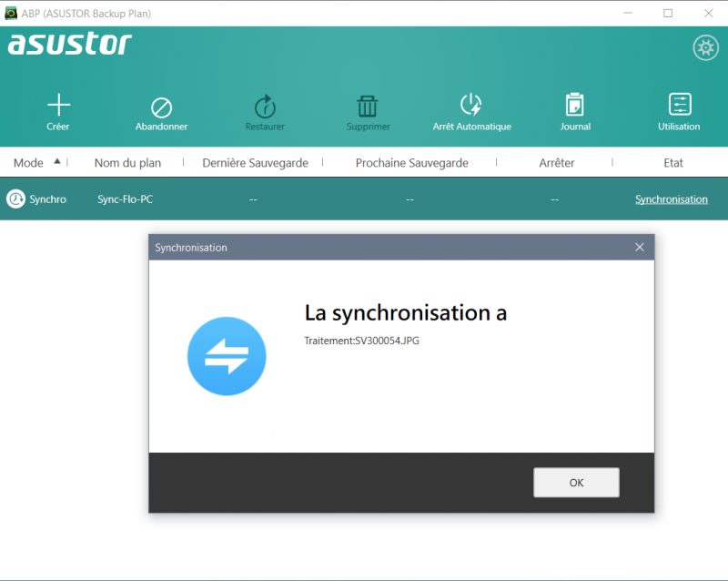Click Traitement:SV300054.JPG text
728x581 pixels.
click(361, 341)
